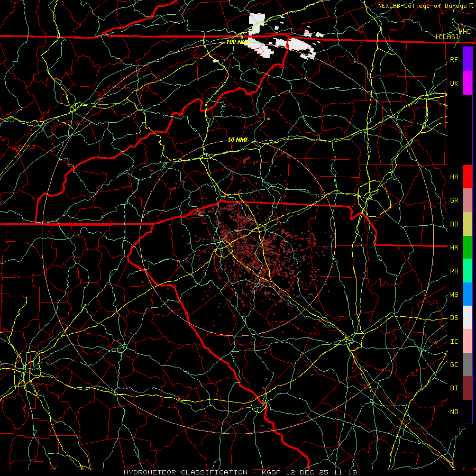Screen dimensions: 476x476
Task: Click the 12 DEC 25 date stamp
Action: (307, 472)
